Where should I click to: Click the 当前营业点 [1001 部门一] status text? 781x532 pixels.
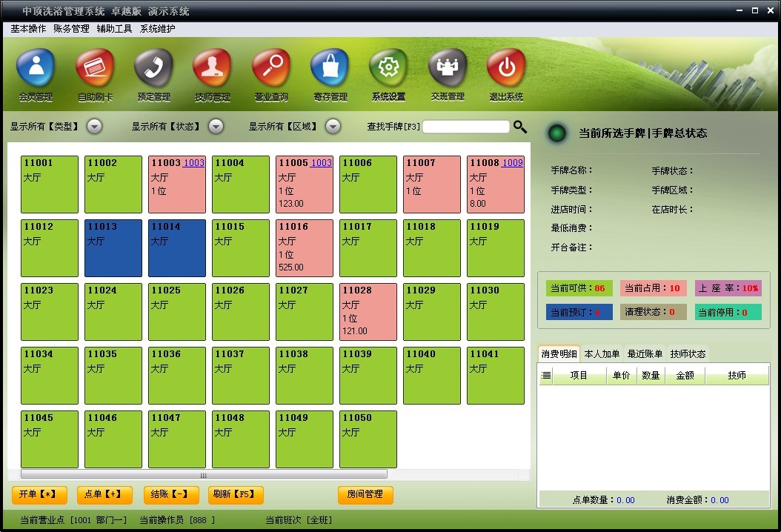[x=73, y=520]
